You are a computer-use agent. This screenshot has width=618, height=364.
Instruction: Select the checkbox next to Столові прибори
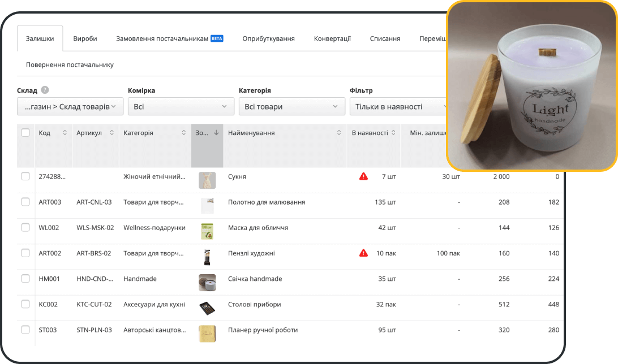coord(25,304)
